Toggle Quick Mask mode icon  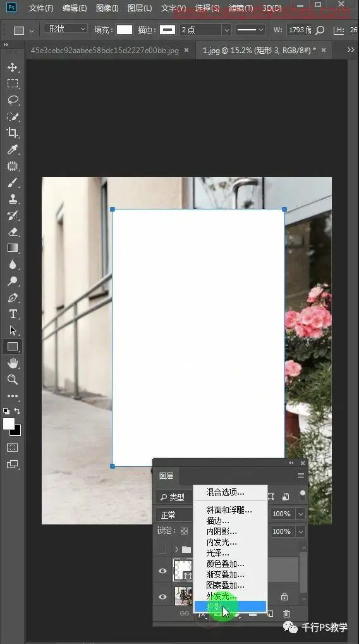coord(12,448)
